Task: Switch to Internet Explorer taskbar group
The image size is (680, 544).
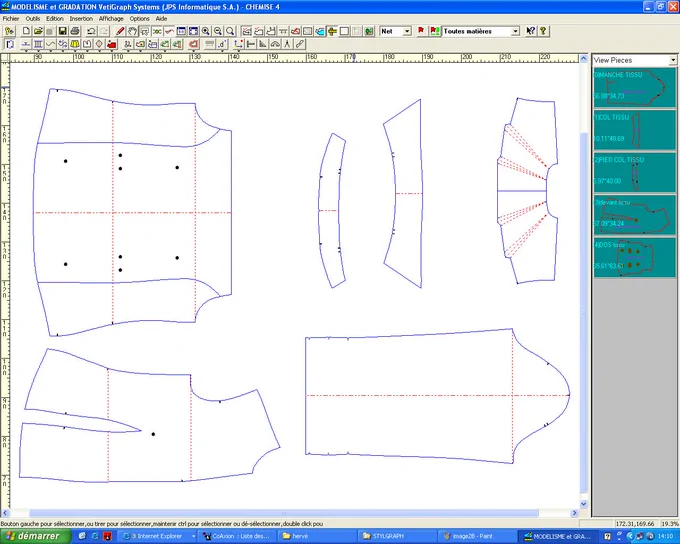Action: point(157,536)
